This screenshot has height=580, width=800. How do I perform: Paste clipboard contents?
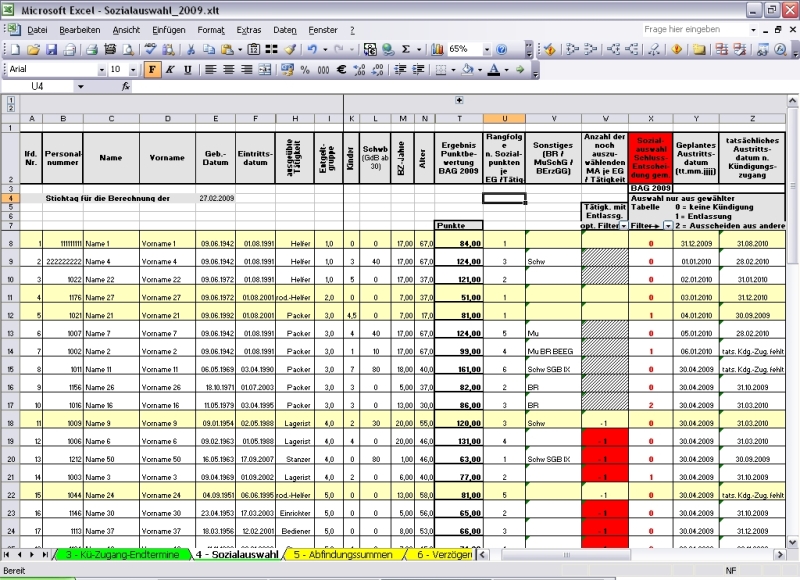click(x=227, y=49)
